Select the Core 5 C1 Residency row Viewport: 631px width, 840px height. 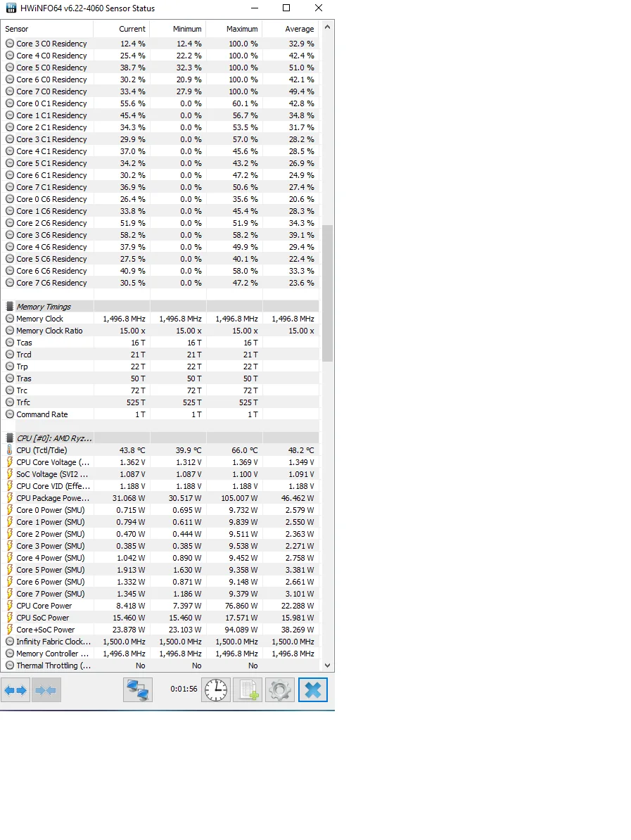(160, 163)
